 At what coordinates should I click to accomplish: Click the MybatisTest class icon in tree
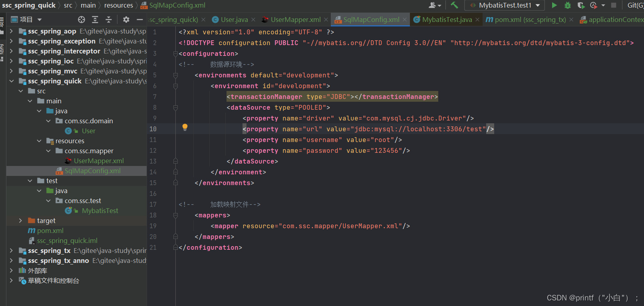pos(68,211)
